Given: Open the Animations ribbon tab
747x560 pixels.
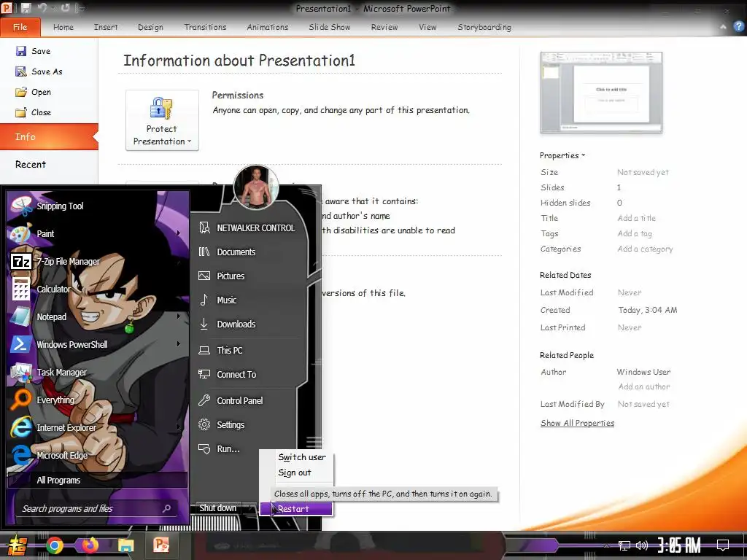Looking at the screenshot, I should point(267,27).
